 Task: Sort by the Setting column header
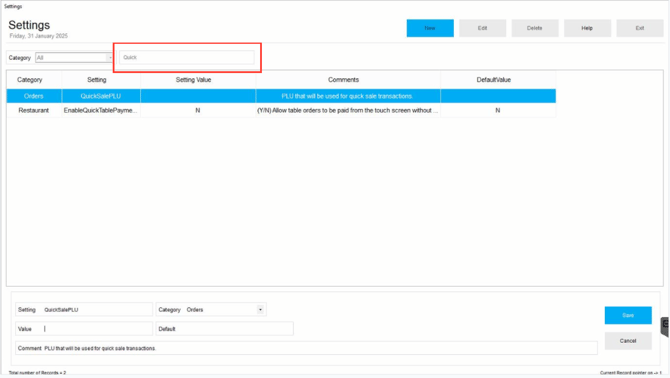click(101, 80)
